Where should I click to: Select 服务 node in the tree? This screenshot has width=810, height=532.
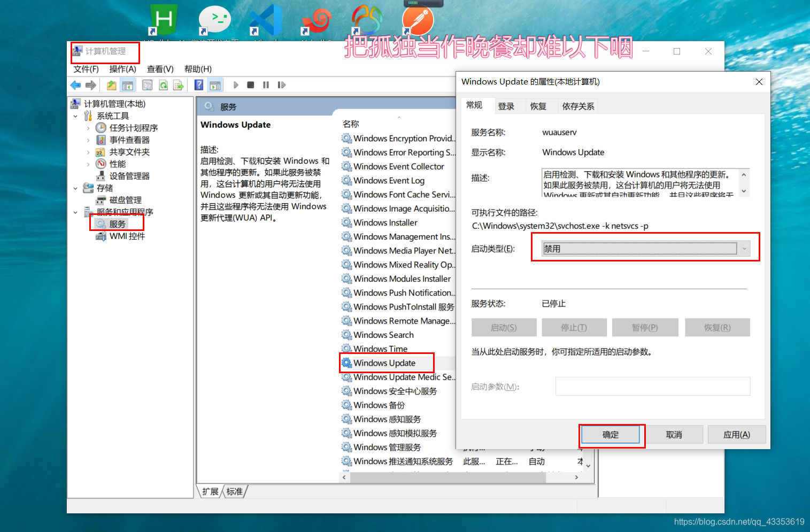point(117,224)
